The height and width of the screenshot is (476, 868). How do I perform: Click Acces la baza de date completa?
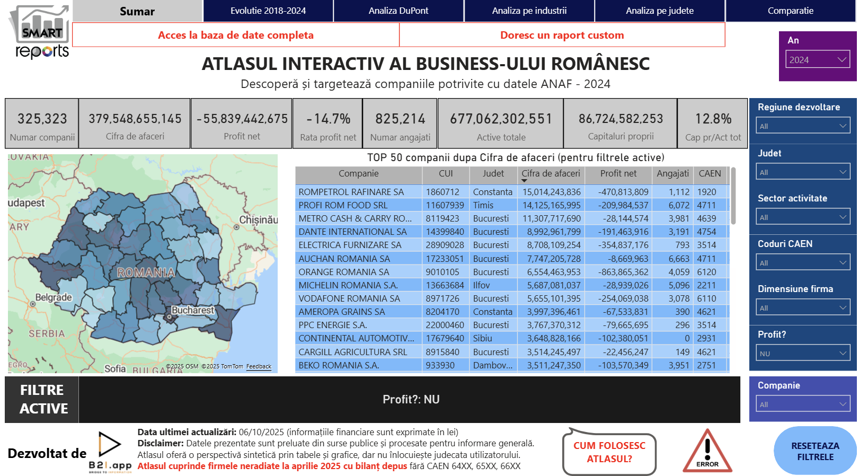point(236,35)
